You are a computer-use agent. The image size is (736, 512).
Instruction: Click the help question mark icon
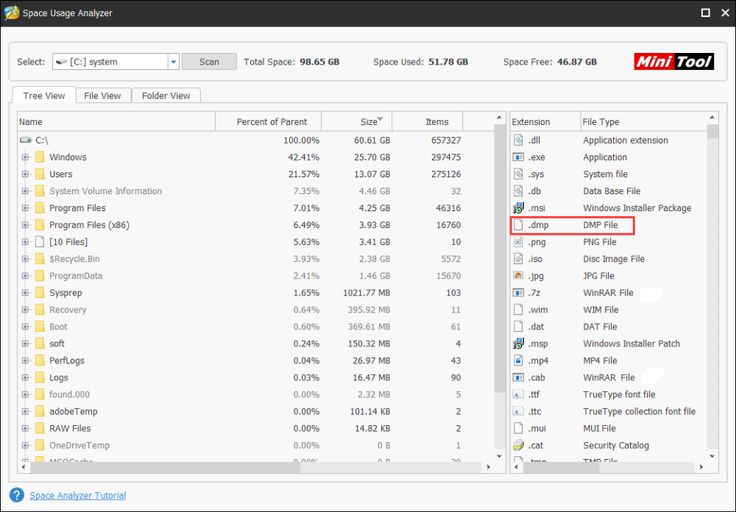click(16, 495)
